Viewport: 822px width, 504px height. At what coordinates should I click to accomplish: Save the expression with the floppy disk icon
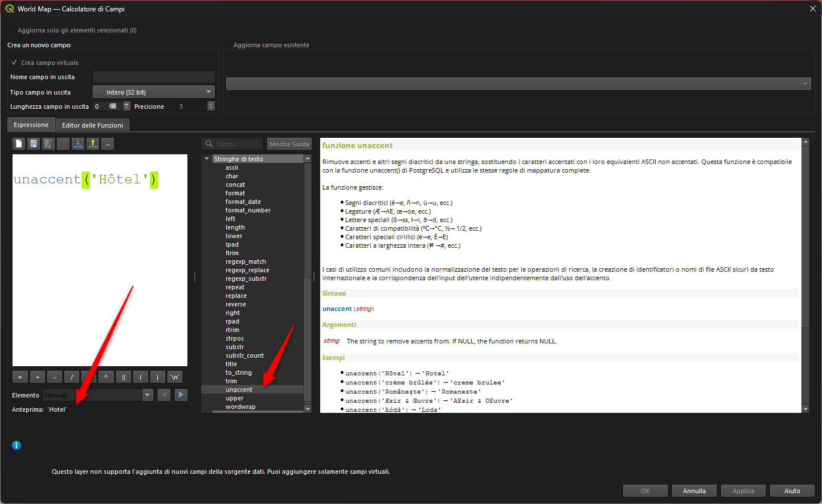click(x=34, y=144)
